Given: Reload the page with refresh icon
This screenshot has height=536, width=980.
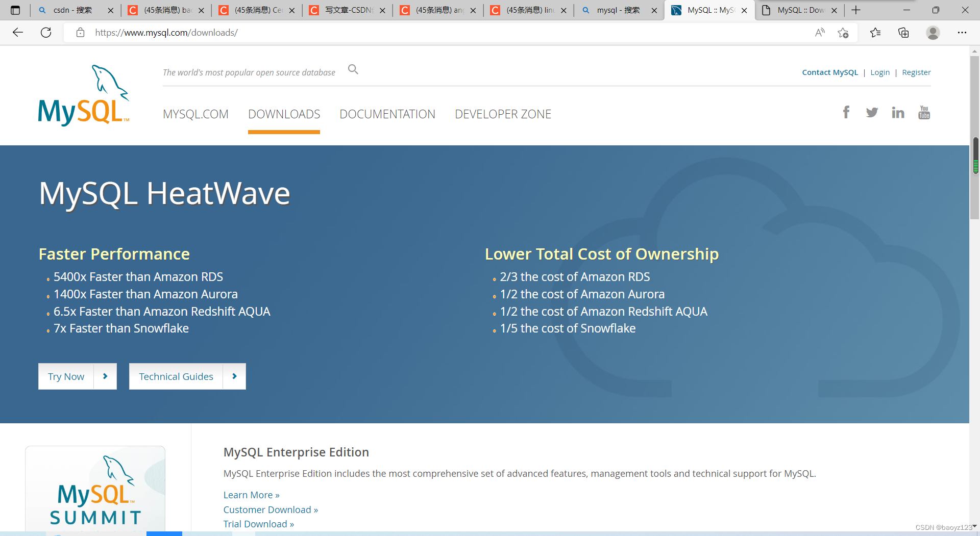Looking at the screenshot, I should 46,33.
